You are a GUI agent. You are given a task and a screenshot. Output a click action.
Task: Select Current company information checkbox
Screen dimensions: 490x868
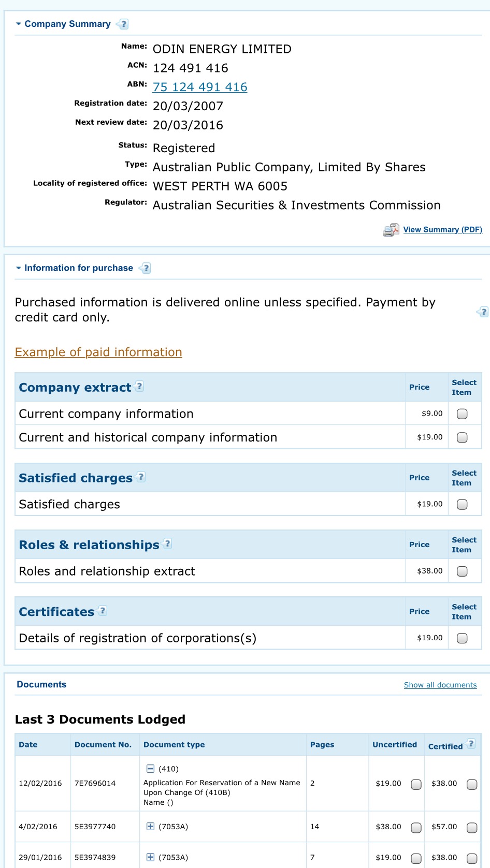coord(462,414)
